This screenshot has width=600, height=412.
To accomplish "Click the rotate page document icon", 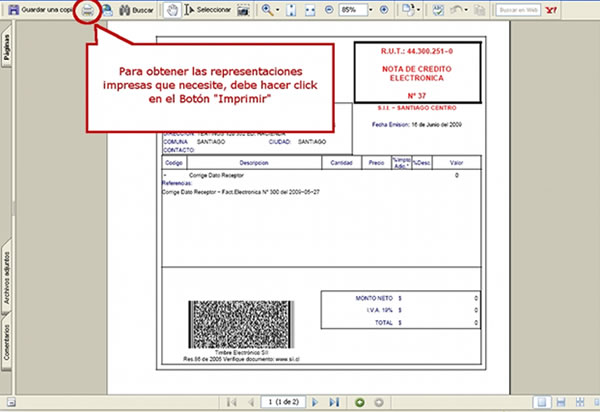I will point(408,10).
